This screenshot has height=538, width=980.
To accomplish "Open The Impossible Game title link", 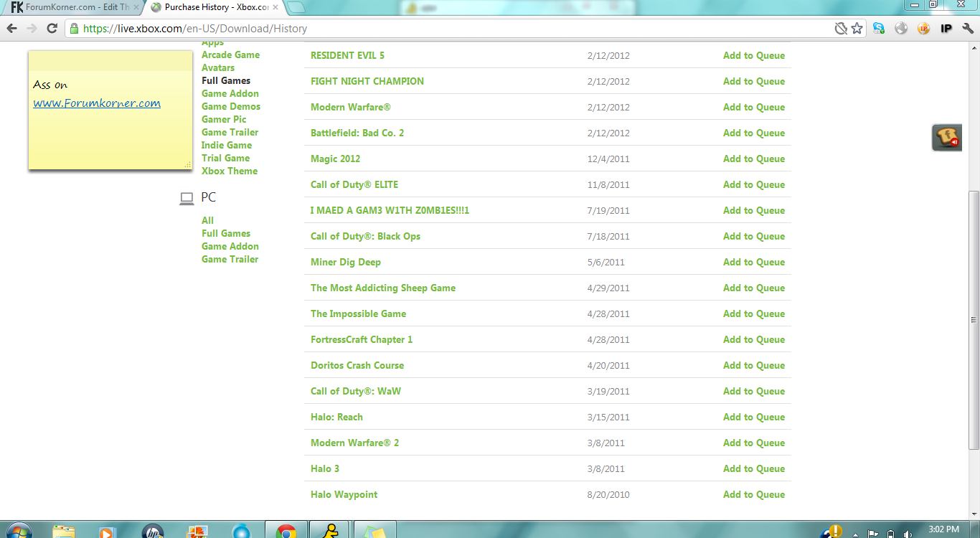I will pyautogui.click(x=358, y=313).
